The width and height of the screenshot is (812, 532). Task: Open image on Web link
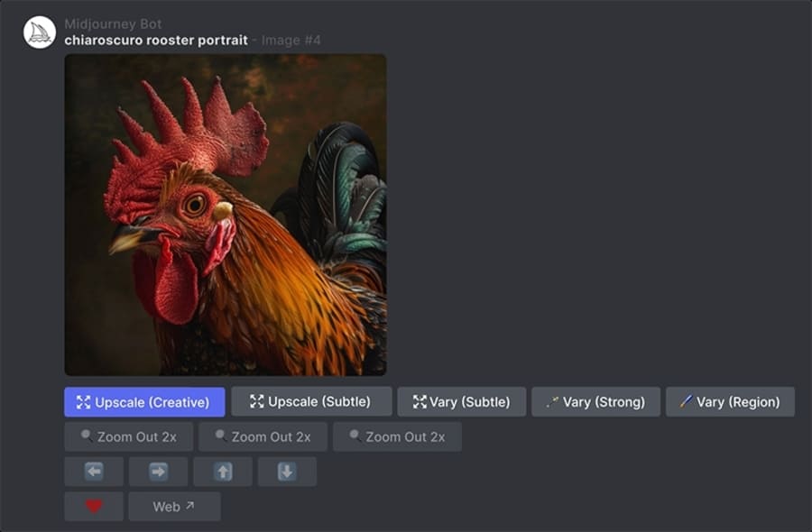coord(174,506)
